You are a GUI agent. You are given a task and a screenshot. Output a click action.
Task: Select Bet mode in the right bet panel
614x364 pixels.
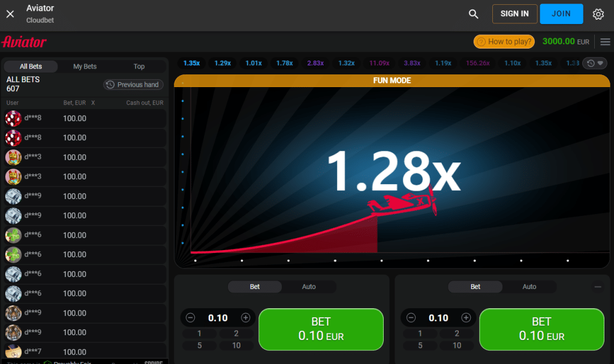[475, 287]
